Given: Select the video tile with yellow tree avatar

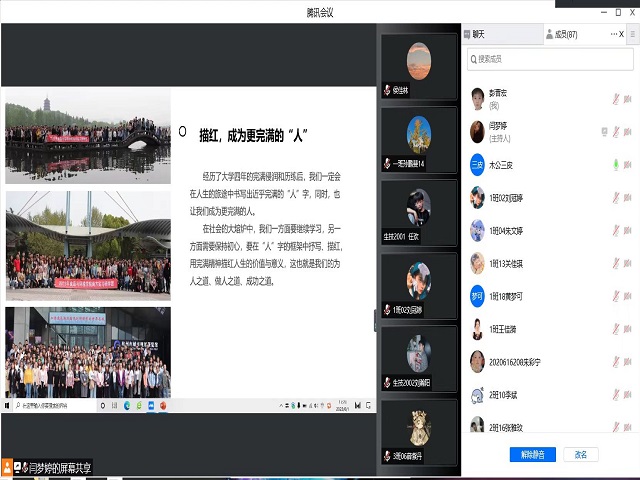Looking at the screenshot, I should [x=419, y=140].
